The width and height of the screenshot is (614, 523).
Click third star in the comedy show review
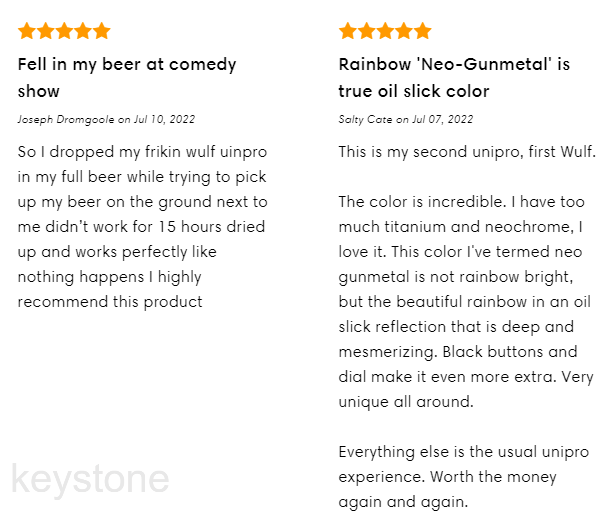[64, 31]
